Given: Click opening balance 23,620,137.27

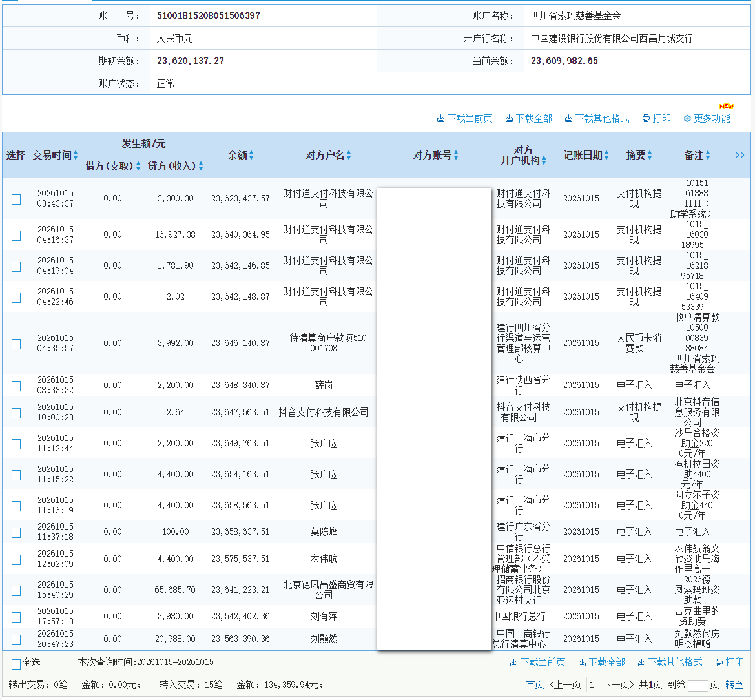Looking at the screenshot, I should coord(190,61).
